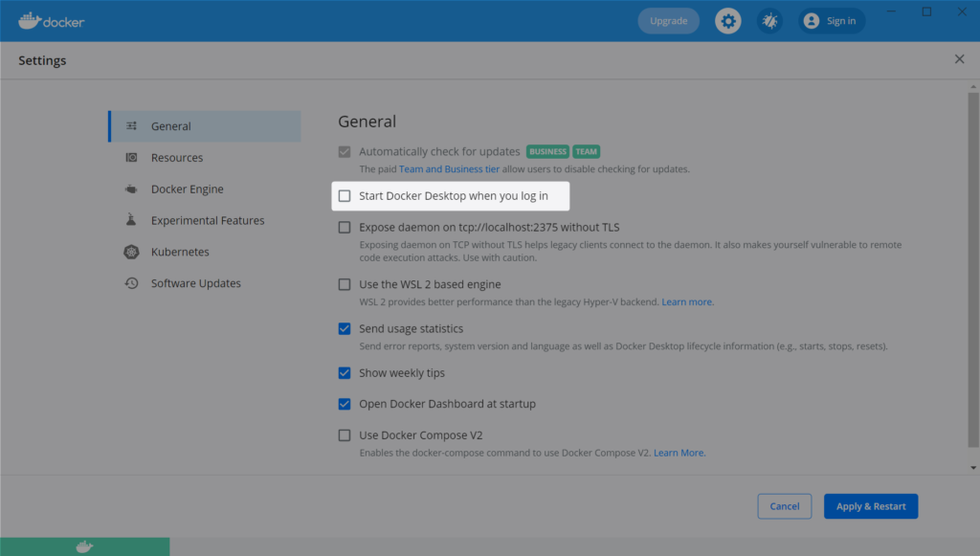
Task: Follow Learn More link for Compose V2
Action: (x=679, y=453)
